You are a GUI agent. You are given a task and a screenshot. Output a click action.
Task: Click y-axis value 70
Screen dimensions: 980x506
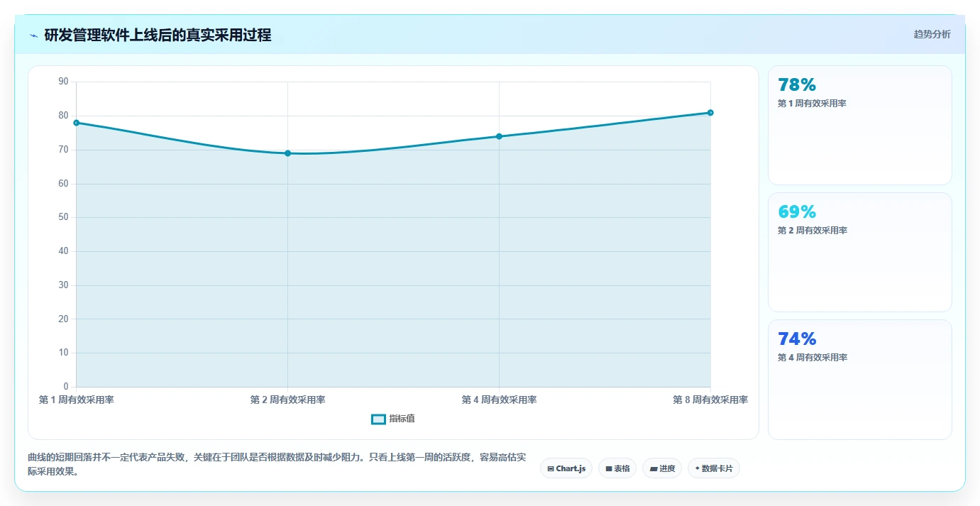click(63, 150)
